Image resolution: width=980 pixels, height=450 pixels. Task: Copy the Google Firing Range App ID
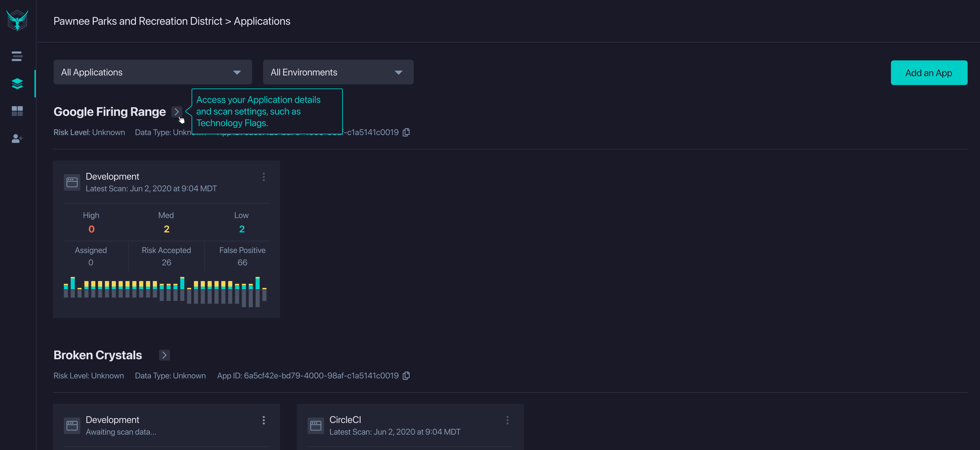click(x=406, y=132)
